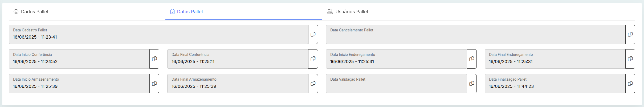Copy the Data Validação Pallet value
Viewport: 644px width, 107px height.
click(471, 84)
